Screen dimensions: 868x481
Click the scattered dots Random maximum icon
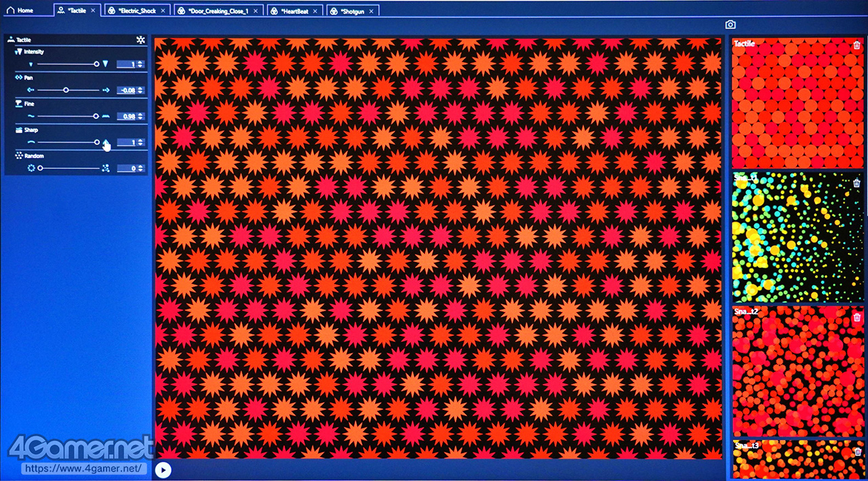[106, 168]
